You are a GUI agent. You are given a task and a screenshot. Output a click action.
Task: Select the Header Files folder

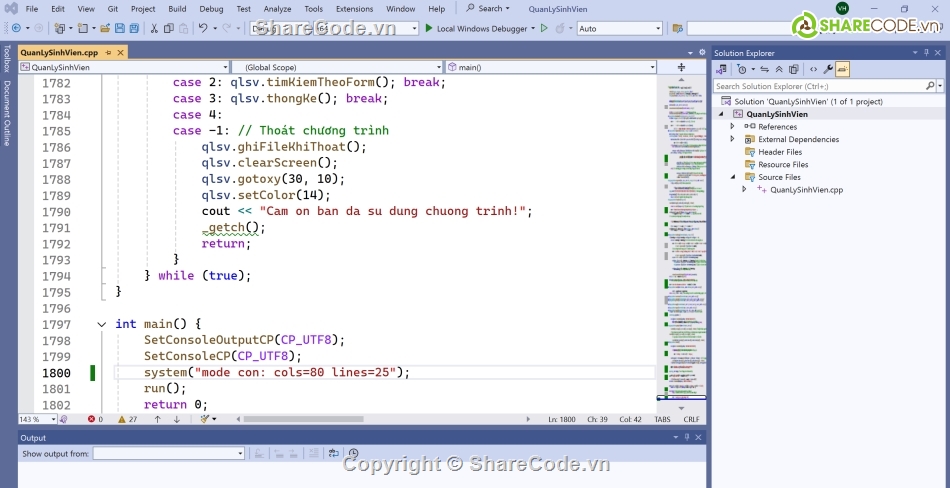(780, 152)
